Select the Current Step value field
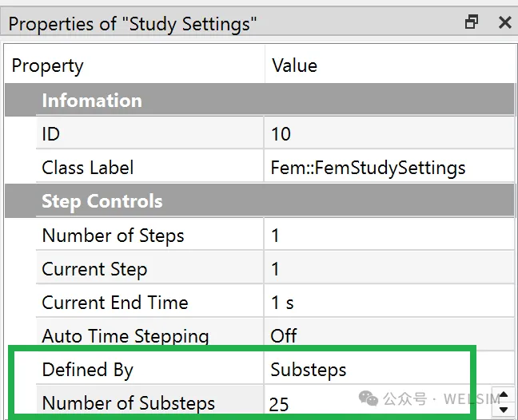The width and height of the screenshot is (518, 420). tap(389, 268)
